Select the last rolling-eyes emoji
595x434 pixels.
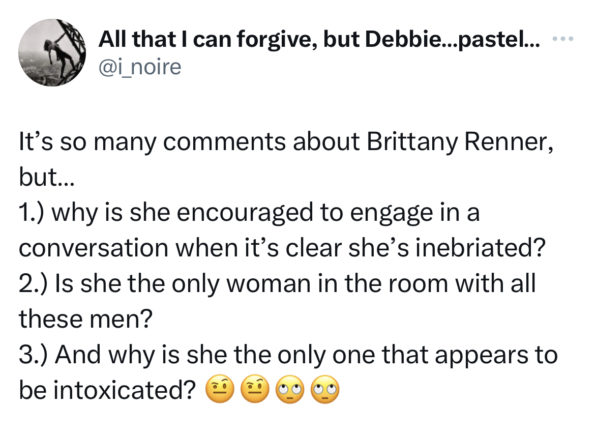325,389
